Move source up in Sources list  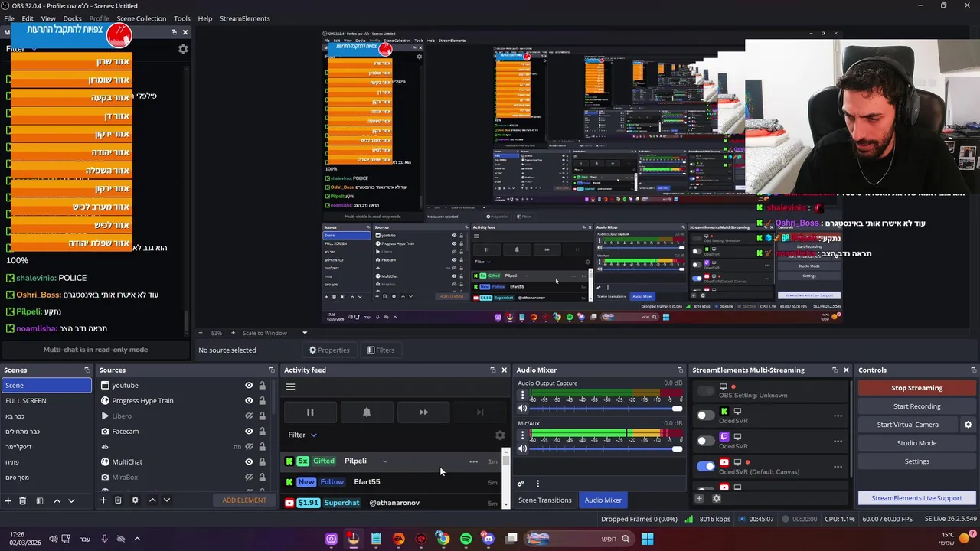coord(152,500)
